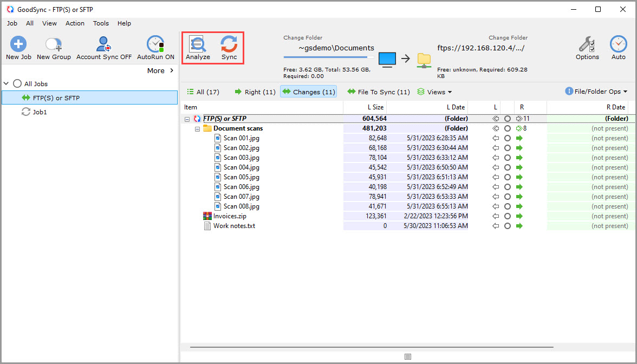Image resolution: width=637 pixels, height=364 pixels.
Task: Open the Action menu
Action: coord(75,23)
